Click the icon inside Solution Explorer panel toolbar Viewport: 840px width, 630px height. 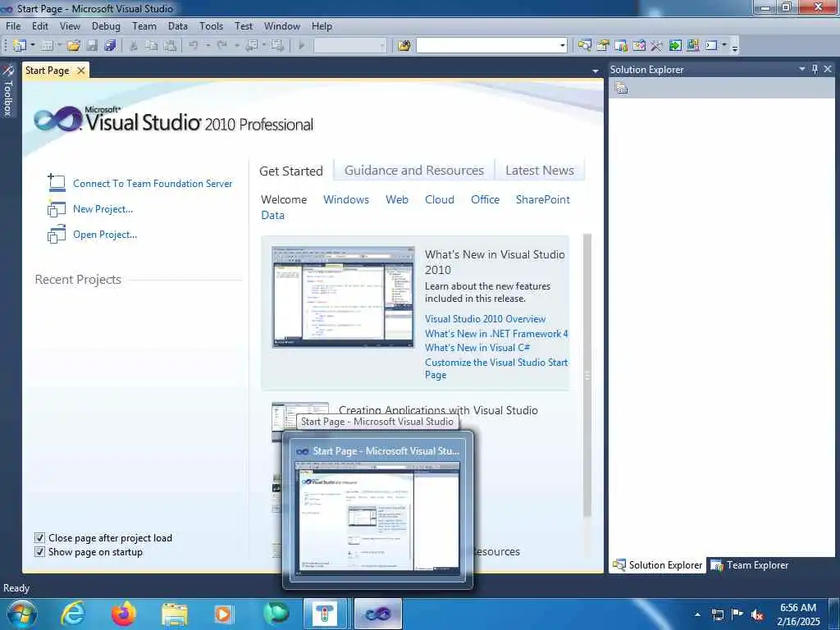[622, 88]
